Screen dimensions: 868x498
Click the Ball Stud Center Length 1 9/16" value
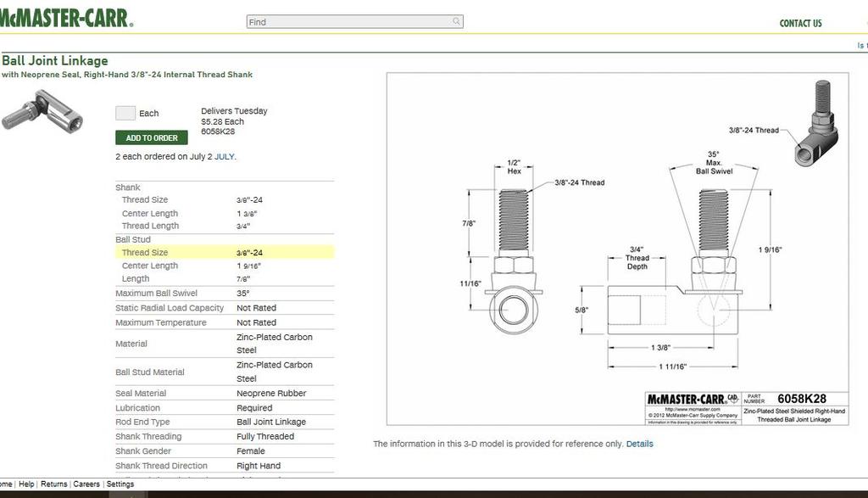pos(248,266)
